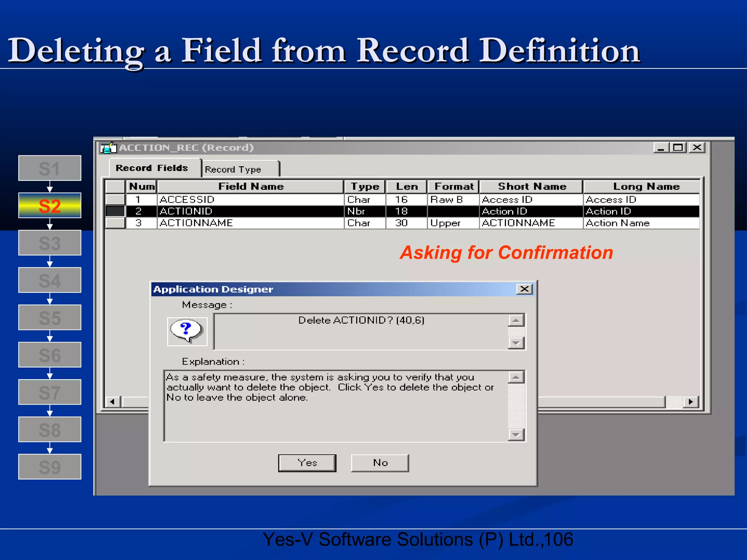Click the S4 step box
The image size is (747, 560).
[50, 280]
